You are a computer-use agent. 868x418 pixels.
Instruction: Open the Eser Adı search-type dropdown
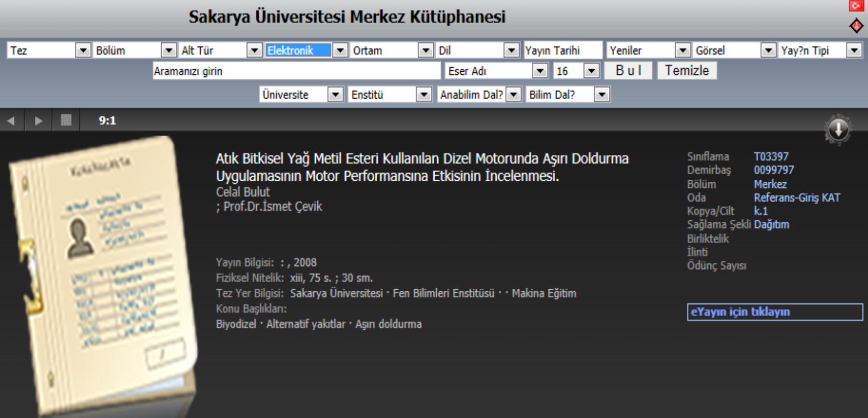coord(496,71)
